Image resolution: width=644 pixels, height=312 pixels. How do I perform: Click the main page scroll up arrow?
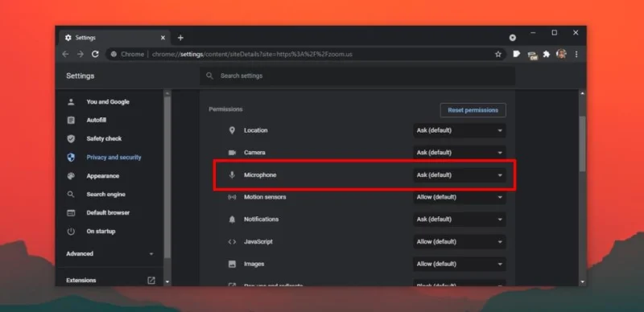click(582, 93)
